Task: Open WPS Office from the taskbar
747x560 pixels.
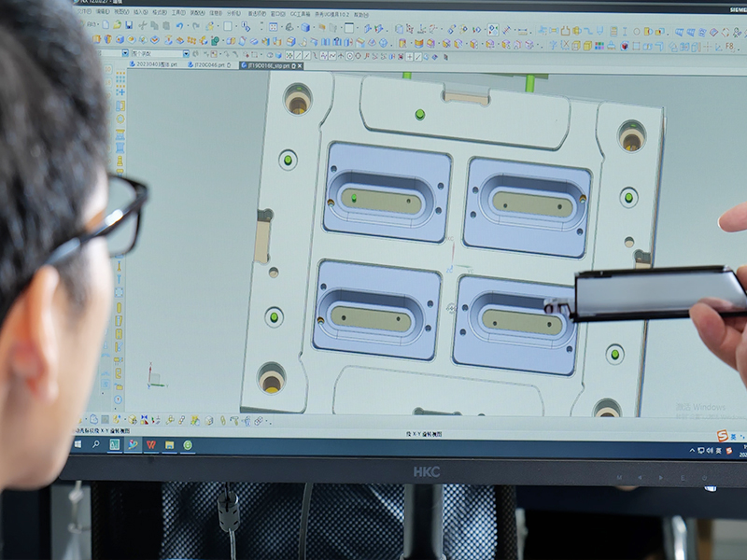Action: point(151,445)
